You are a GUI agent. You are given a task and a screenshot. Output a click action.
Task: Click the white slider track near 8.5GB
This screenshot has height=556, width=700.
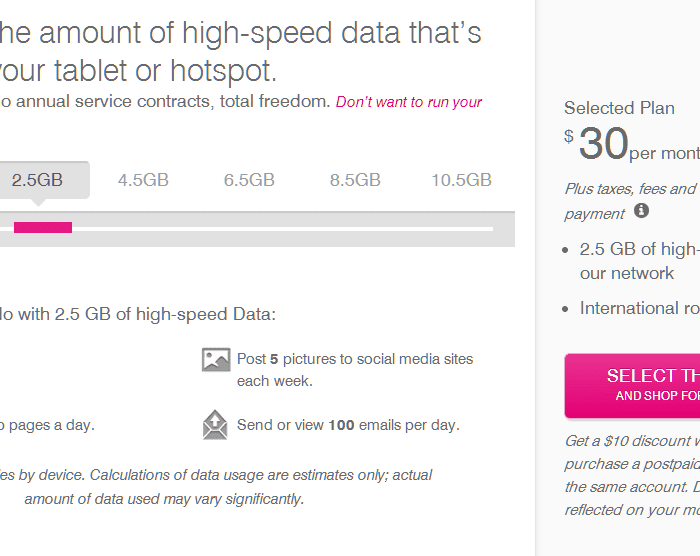[355, 229]
